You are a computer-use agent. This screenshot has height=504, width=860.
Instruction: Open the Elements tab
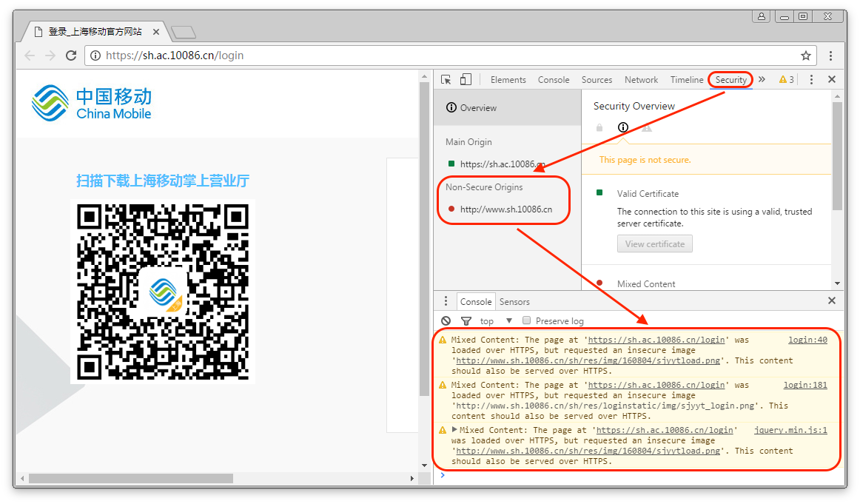[x=508, y=79]
